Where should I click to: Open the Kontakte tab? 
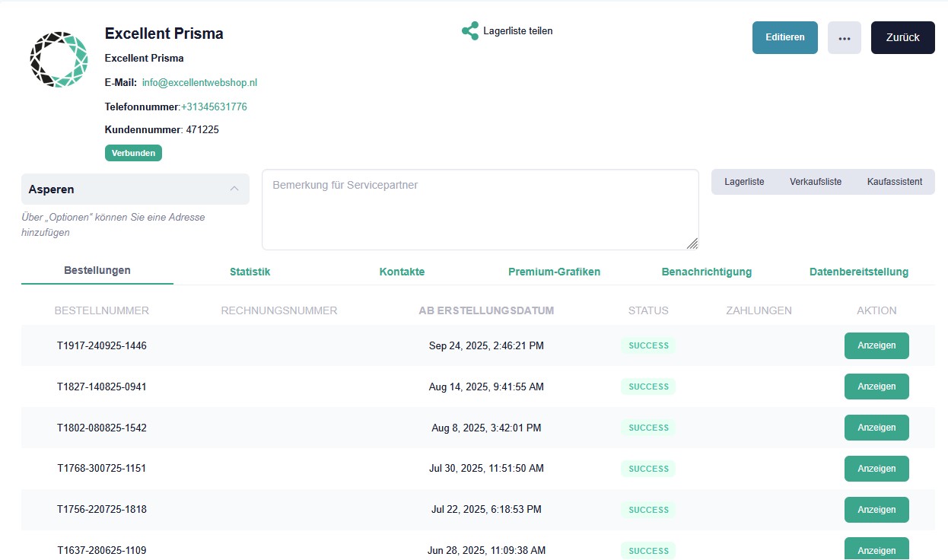click(402, 272)
